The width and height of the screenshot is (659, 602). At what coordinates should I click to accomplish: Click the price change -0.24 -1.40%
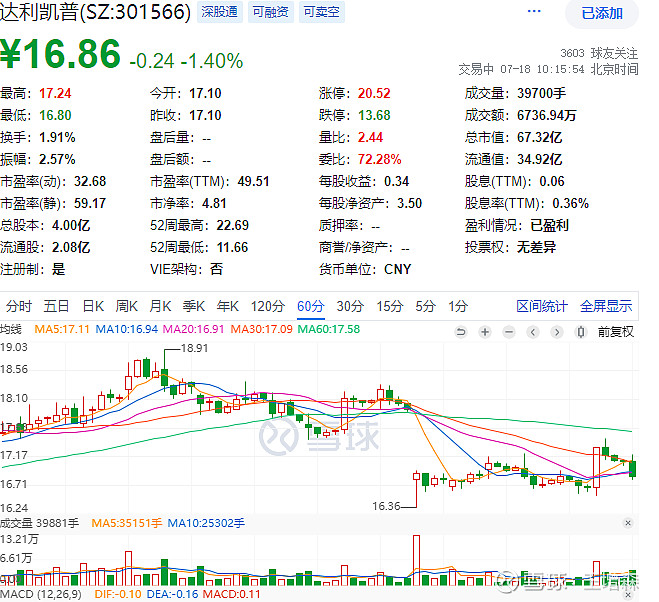pos(186,61)
